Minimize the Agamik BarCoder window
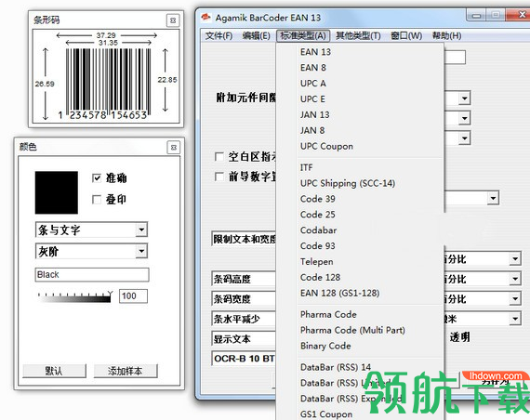Viewport: 530px width, 420px height. click(x=477, y=16)
